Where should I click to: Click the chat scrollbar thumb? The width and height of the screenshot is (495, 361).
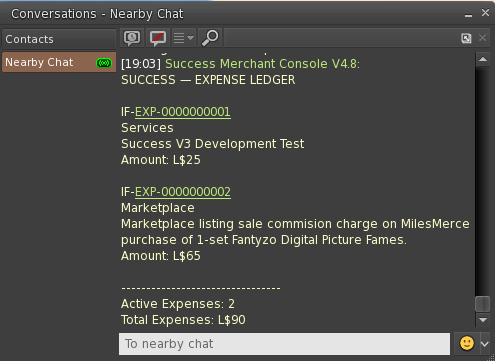pos(483,304)
